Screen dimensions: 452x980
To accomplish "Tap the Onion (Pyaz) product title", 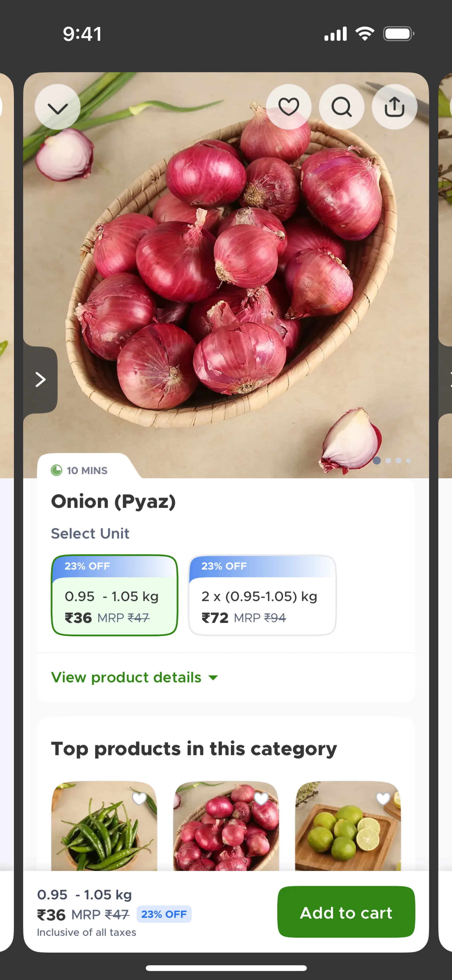I will (113, 501).
